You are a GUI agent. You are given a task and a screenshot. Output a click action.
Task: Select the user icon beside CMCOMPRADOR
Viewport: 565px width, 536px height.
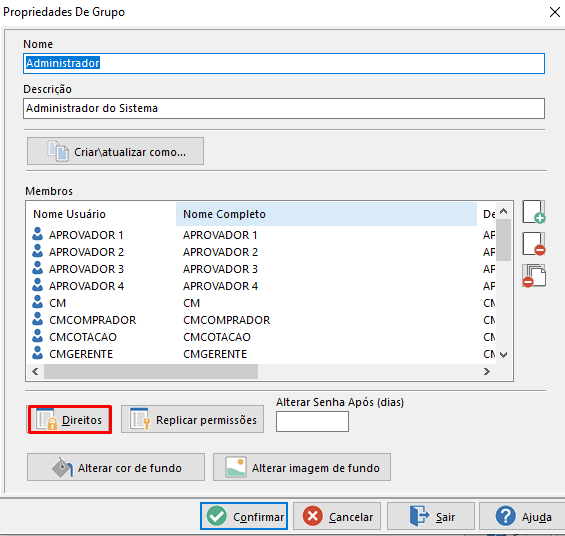tap(37, 319)
